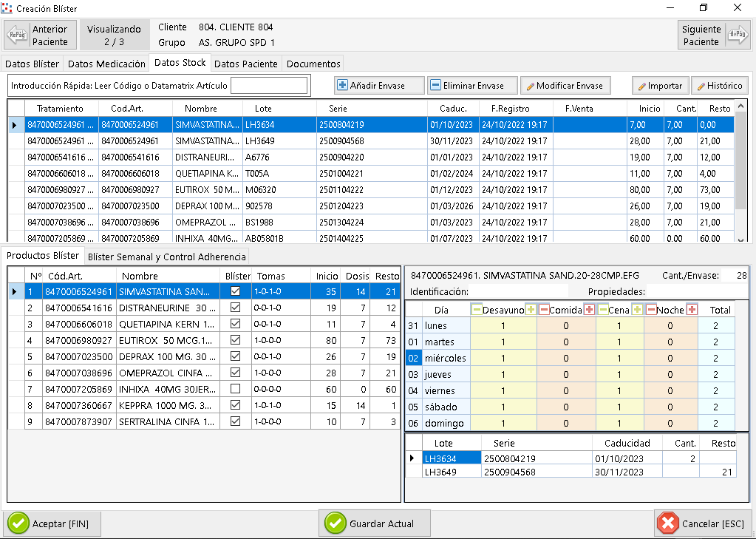Click the stock table vertical scrollbar thumb
Viewport: 756px width, 539px height.
741,160
